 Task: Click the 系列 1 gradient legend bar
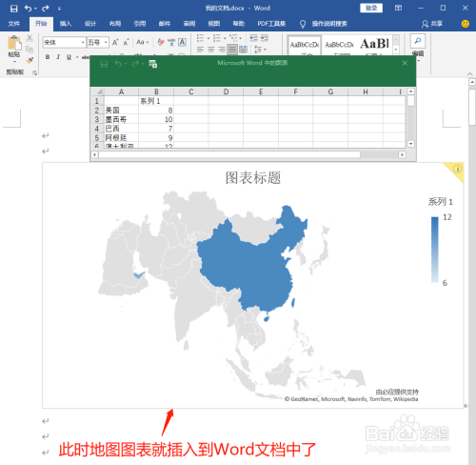point(434,250)
